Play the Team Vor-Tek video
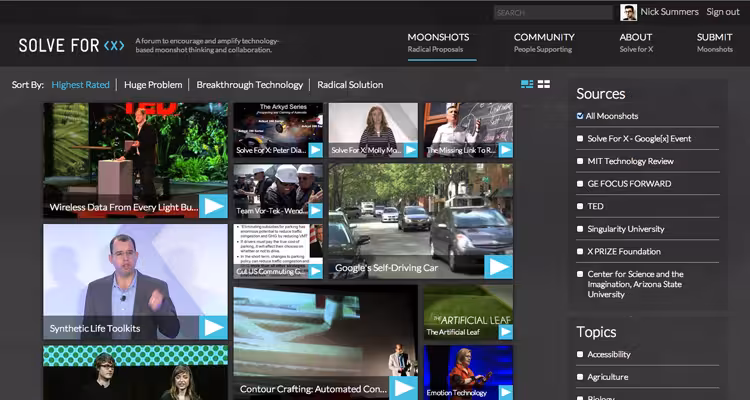Screen dimensions: 750x400 [x=316, y=211]
